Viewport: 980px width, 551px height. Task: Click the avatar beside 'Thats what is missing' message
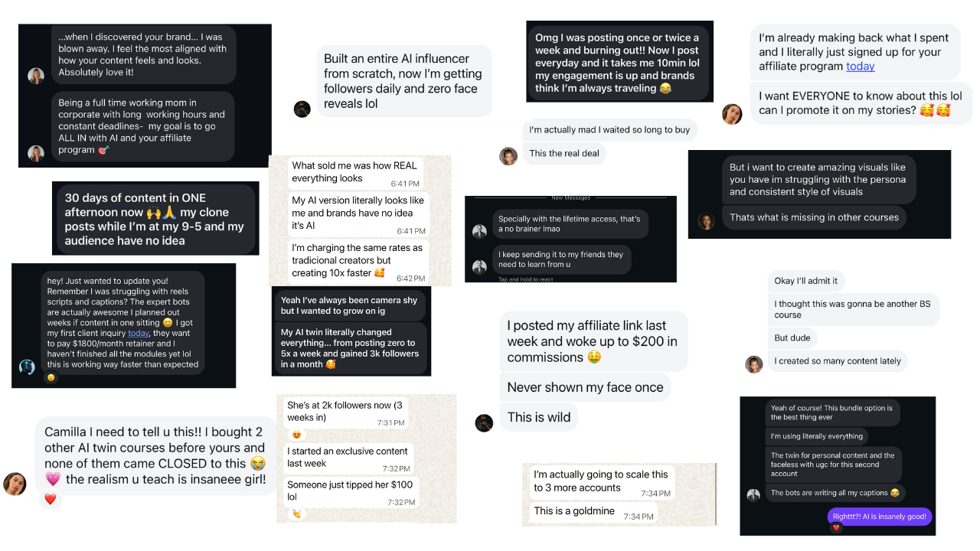(705, 221)
